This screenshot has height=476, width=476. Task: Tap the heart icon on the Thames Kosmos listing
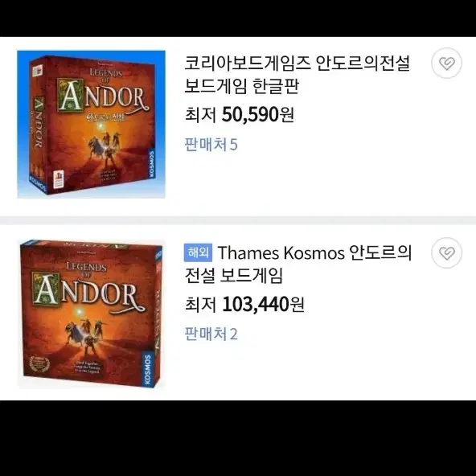coord(446,252)
